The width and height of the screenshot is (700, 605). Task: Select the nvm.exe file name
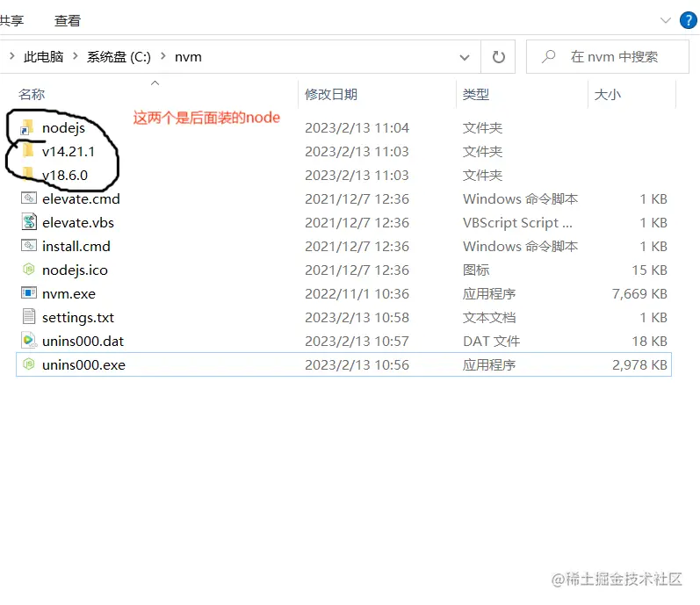pos(69,294)
